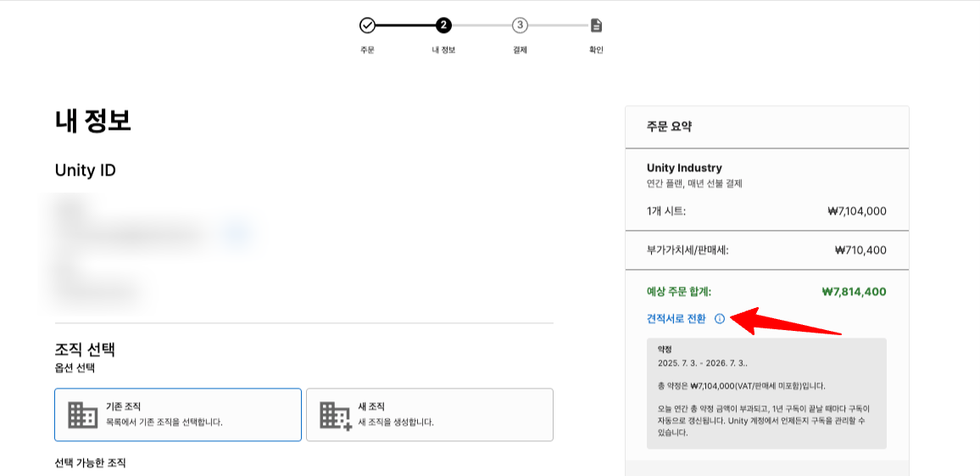Go to the 주문 step label

(x=367, y=50)
